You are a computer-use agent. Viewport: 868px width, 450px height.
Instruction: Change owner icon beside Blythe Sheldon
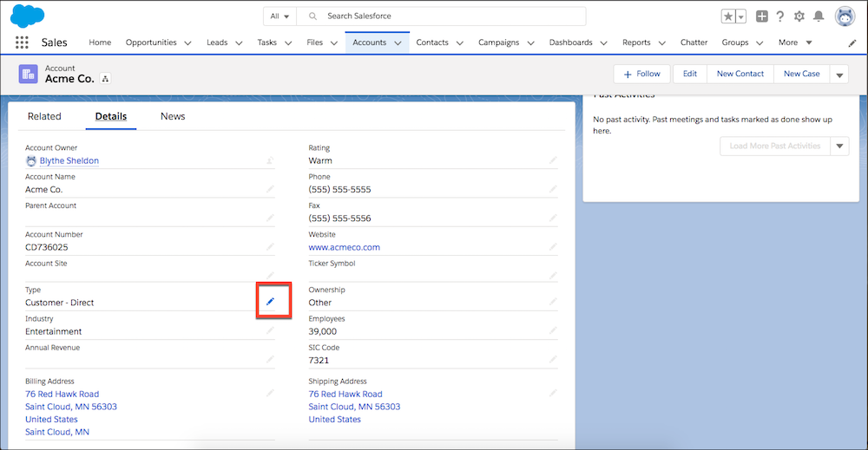point(270,160)
